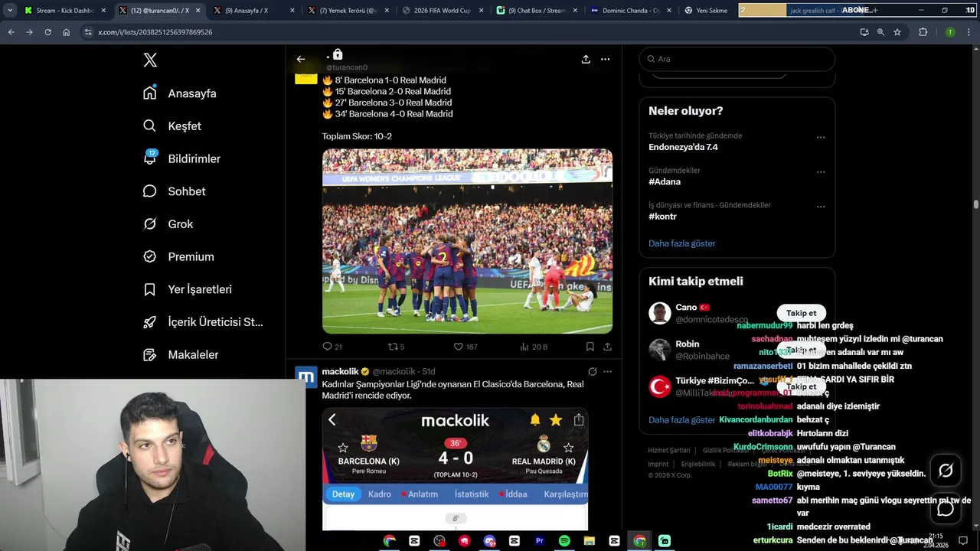
Task: Follow Cano with Takip et button
Action: coord(802,313)
